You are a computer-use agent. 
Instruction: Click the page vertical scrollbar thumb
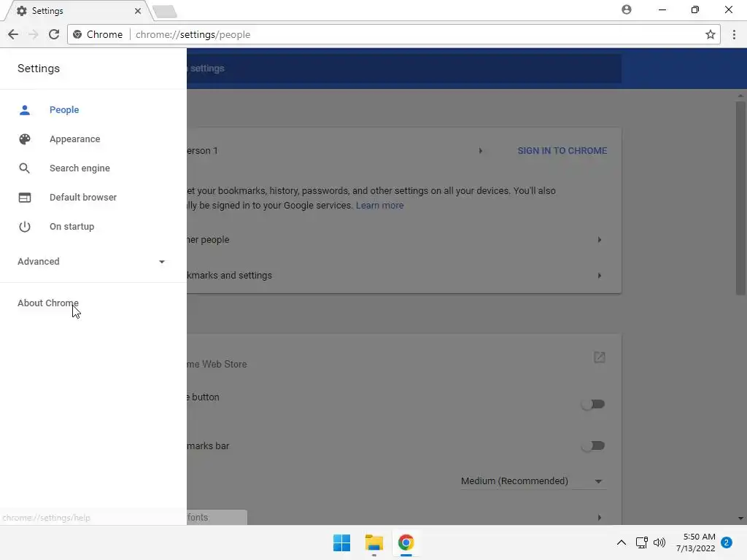(x=740, y=198)
